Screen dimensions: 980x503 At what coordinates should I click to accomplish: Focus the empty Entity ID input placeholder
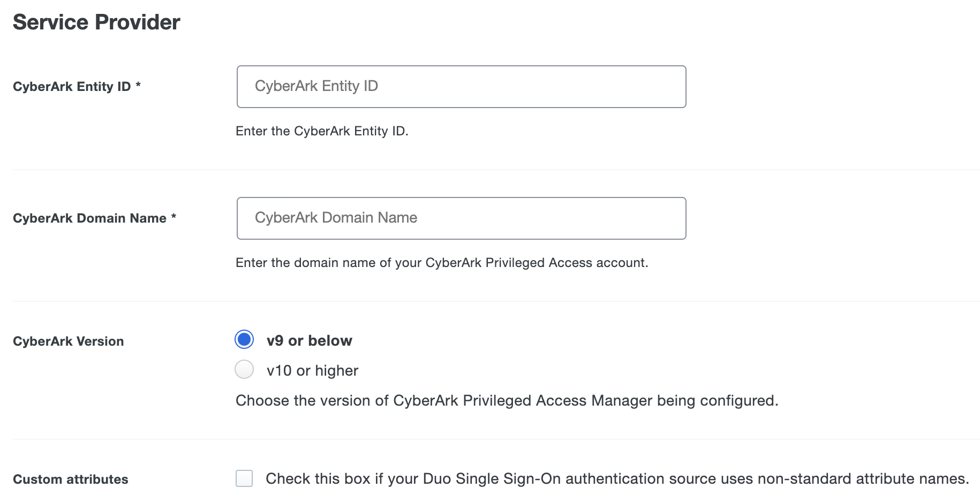point(461,86)
